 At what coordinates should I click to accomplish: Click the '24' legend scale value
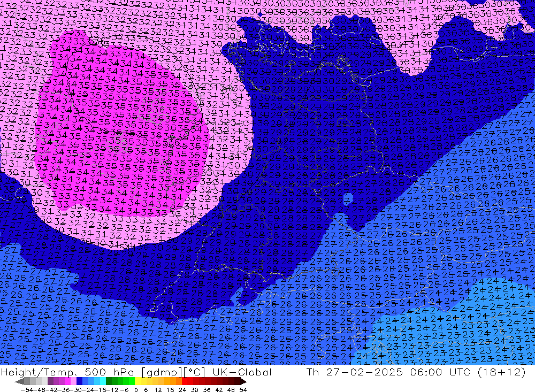tap(182, 390)
